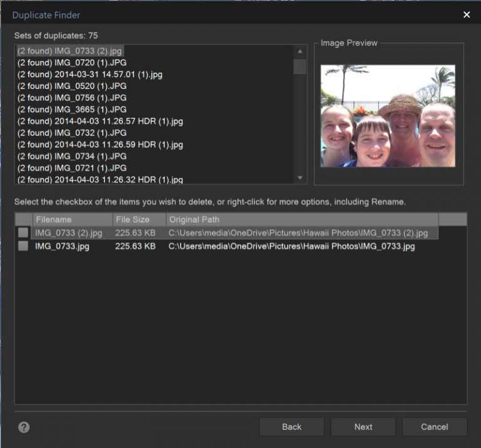Sort by the Filename column header

click(73, 220)
